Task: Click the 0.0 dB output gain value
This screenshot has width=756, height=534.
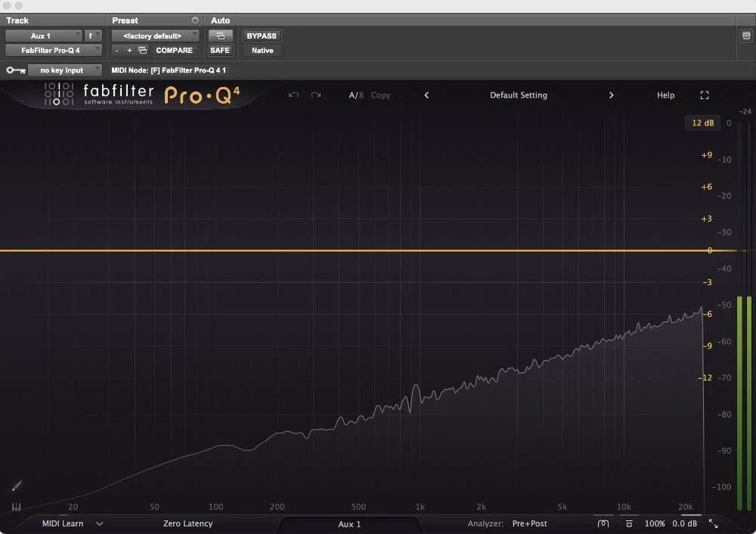Action: click(684, 523)
